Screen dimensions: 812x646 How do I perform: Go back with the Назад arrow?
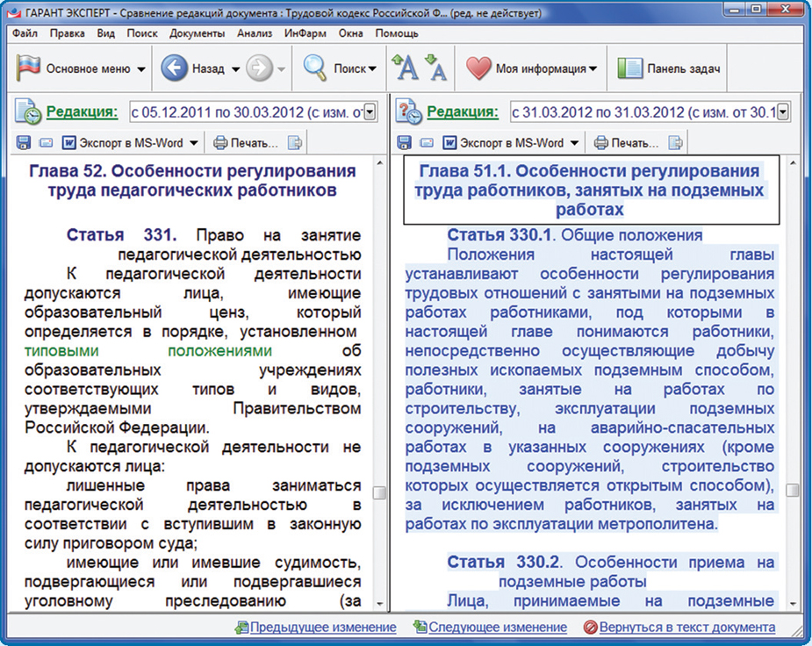click(176, 68)
